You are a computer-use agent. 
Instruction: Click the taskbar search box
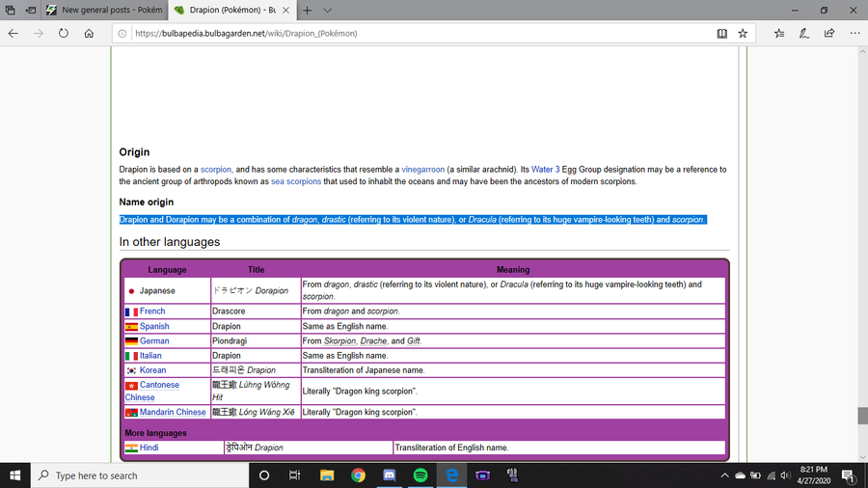[x=140, y=475]
